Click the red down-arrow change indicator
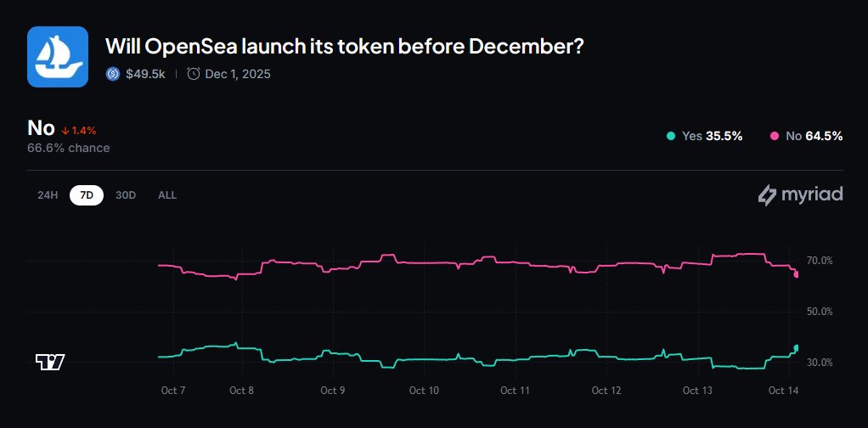Screen dimensions: 868x428 point(65,130)
